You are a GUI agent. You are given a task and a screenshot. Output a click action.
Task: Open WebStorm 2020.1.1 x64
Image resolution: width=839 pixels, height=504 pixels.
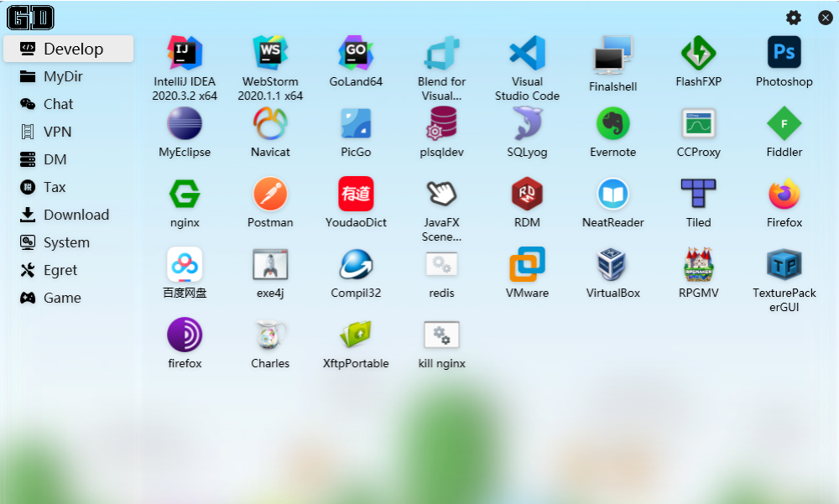pyautogui.click(x=270, y=53)
